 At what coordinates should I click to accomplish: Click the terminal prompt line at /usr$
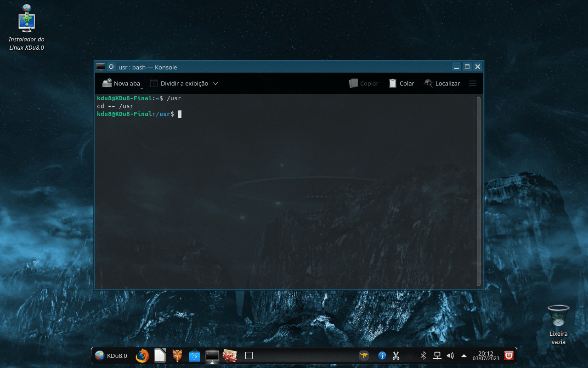click(139, 114)
